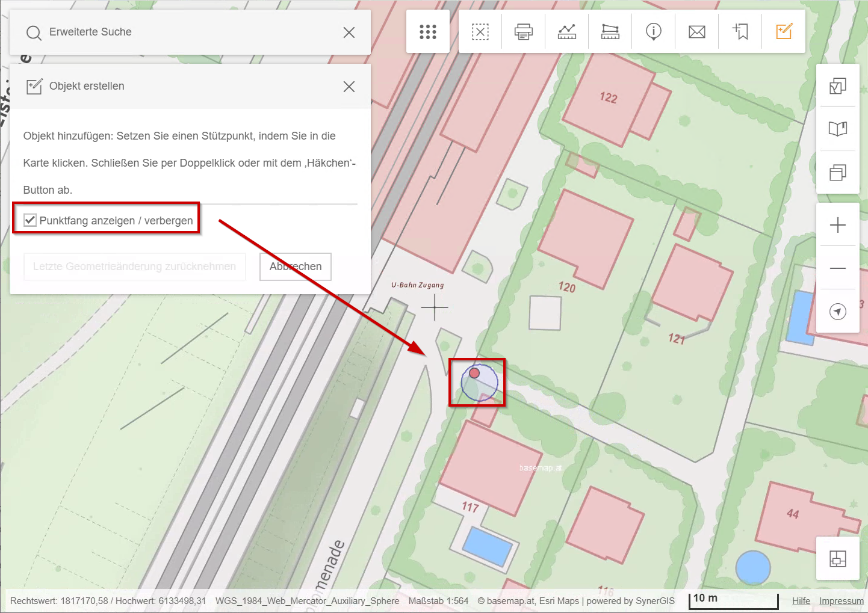Open the legend book icon panel
Image resolution: width=868 pixels, height=613 pixels.
[x=837, y=129]
